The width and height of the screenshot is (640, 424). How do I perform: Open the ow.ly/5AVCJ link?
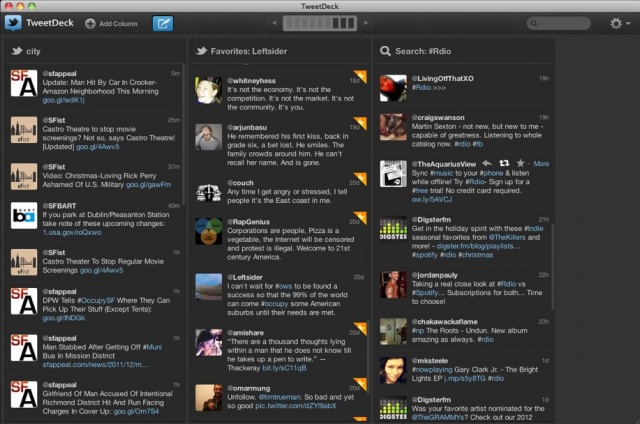click(x=431, y=199)
